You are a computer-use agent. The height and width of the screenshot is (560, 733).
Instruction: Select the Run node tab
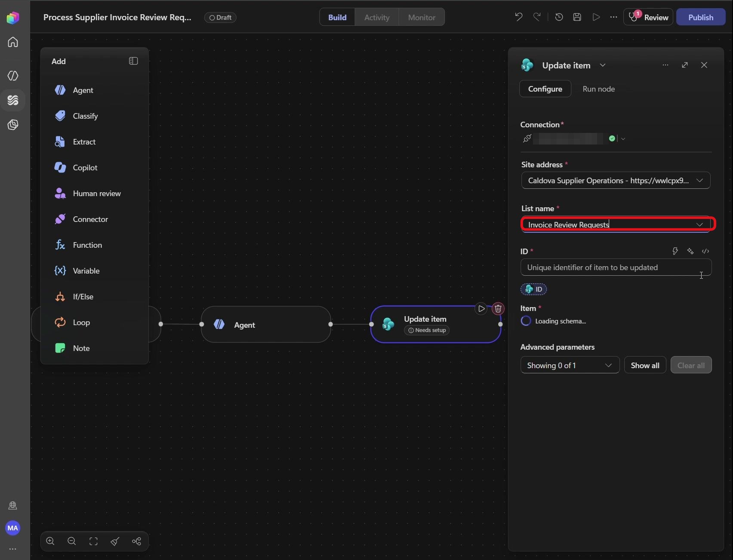[x=598, y=89]
